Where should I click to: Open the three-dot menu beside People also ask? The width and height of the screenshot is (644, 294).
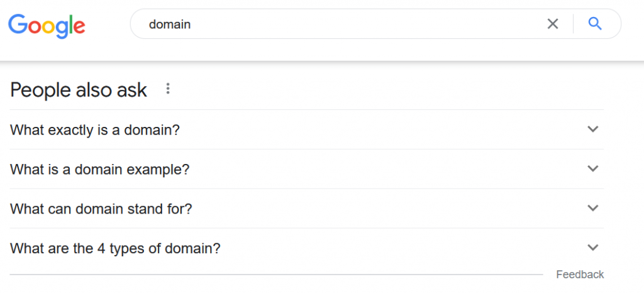click(x=168, y=89)
